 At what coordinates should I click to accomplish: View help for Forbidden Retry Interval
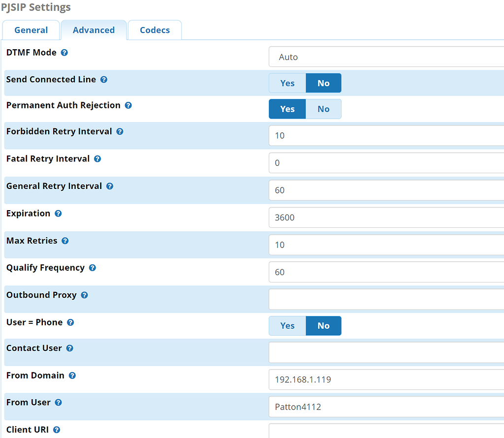pyautogui.click(x=120, y=131)
